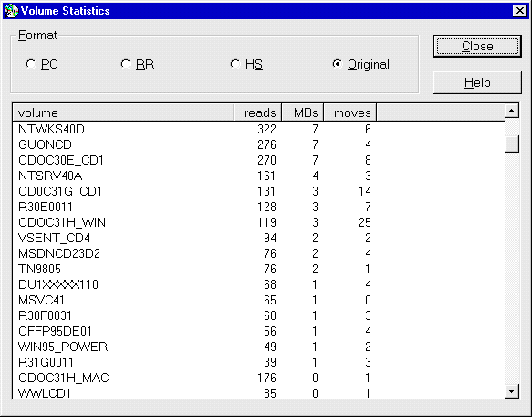The width and height of the screenshot is (532, 417).
Task: Click the reads value 128
Action: pyautogui.click(x=267, y=207)
